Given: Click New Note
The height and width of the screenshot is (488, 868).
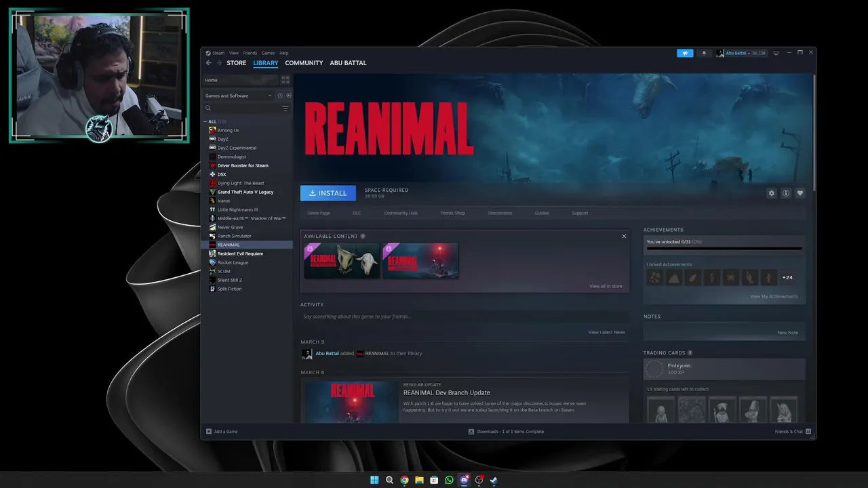Looking at the screenshot, I should pyautogui.click(x=787, y=333).
